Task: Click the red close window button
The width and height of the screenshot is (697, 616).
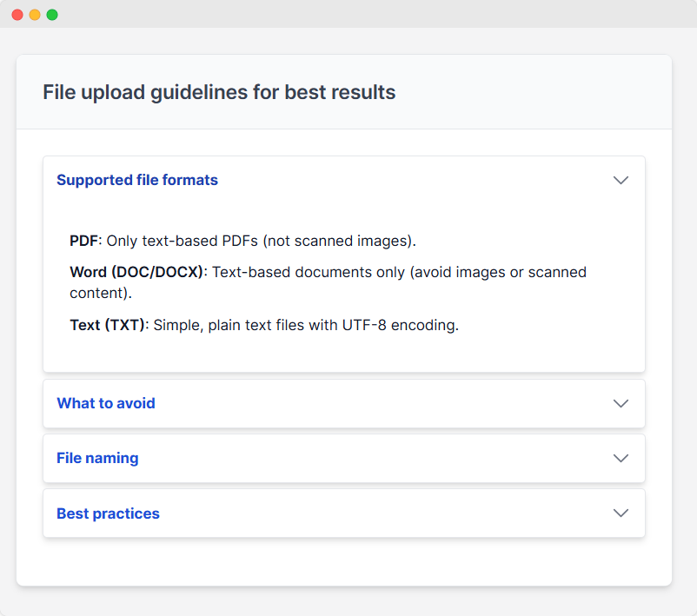Action: [x=17, y=15]
